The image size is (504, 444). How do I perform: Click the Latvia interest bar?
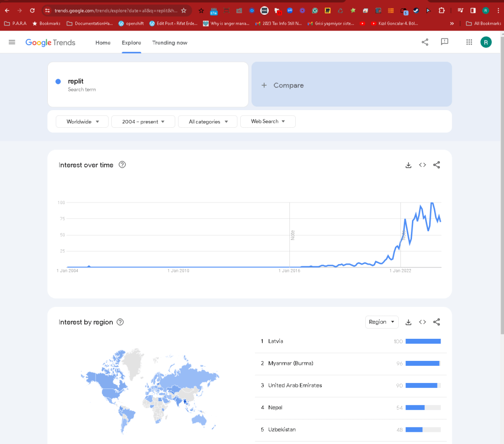pos(423,341)
